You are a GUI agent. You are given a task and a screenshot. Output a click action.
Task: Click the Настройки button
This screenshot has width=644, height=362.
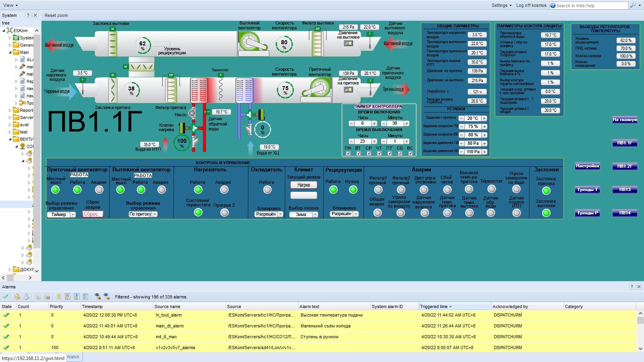pyautogui.click(x=587, y=166)
